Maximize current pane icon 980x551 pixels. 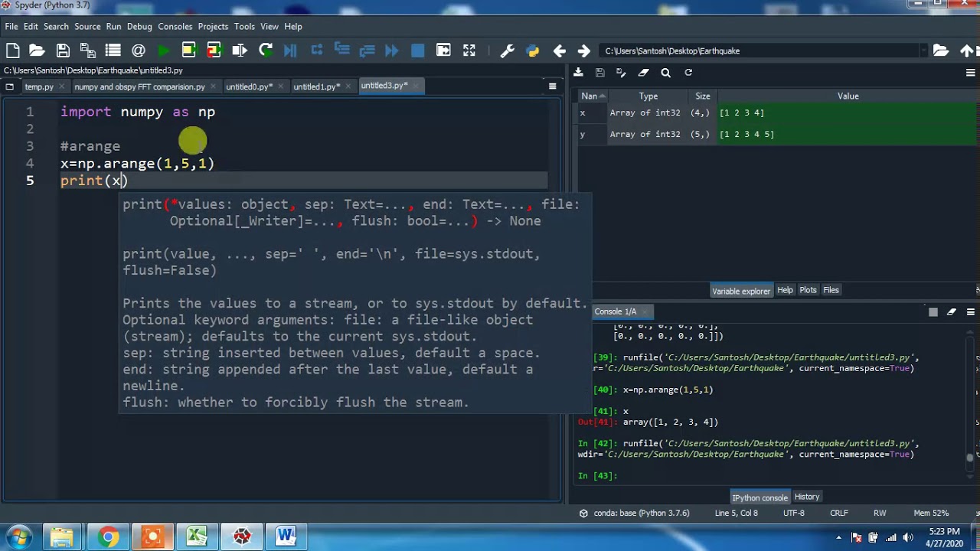click(x=443, y=51)
